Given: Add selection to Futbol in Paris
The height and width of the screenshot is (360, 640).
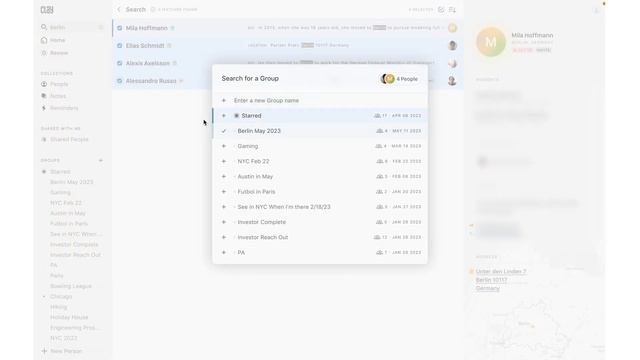Looking at the screenshot, I should click(224, 192).
